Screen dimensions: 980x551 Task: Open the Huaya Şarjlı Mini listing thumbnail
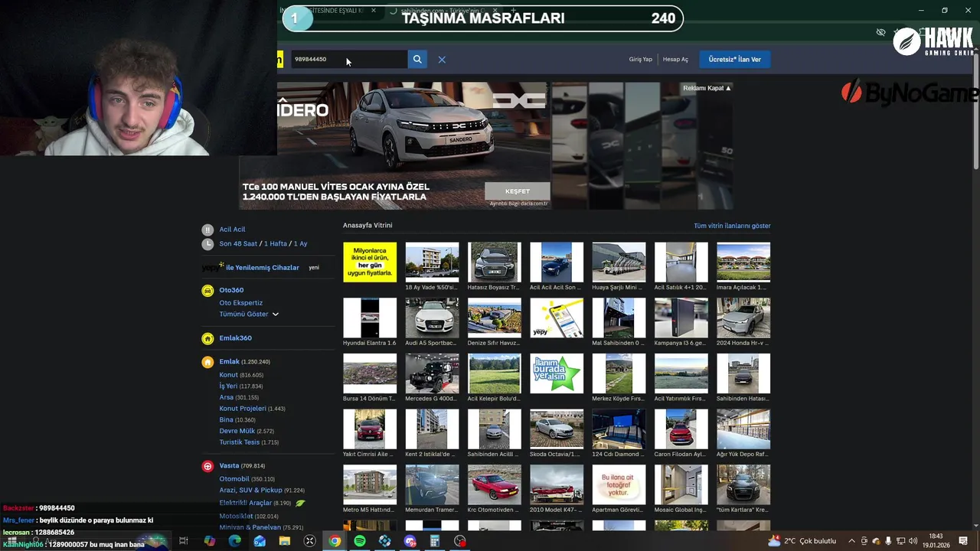point(619,262)
